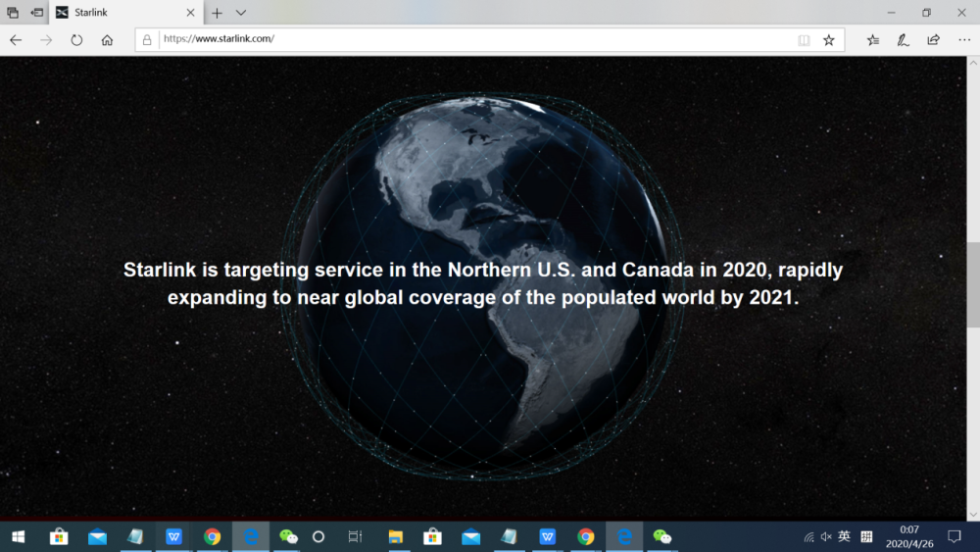Open Cortana circle in taskbar
Viewport: 980px width, 552px height.
pyautogui.click(x=318, y=536)
